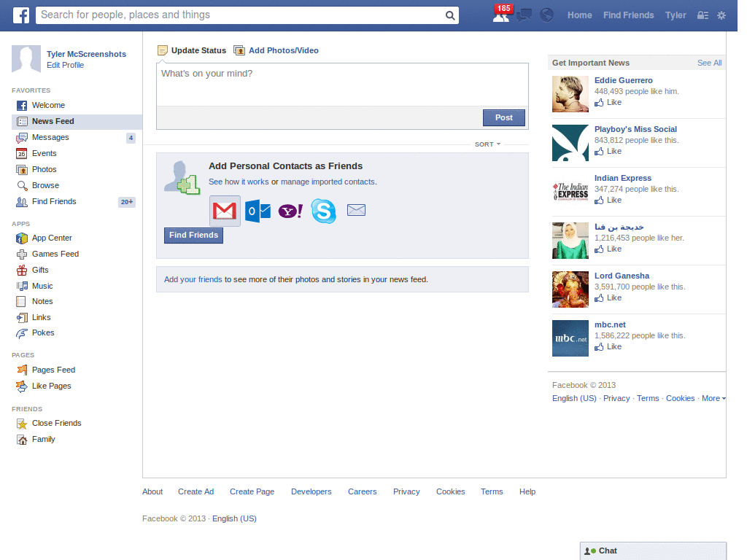Click Developers footer link
This screenshot has height=560, width=747.
click(311, 492)
